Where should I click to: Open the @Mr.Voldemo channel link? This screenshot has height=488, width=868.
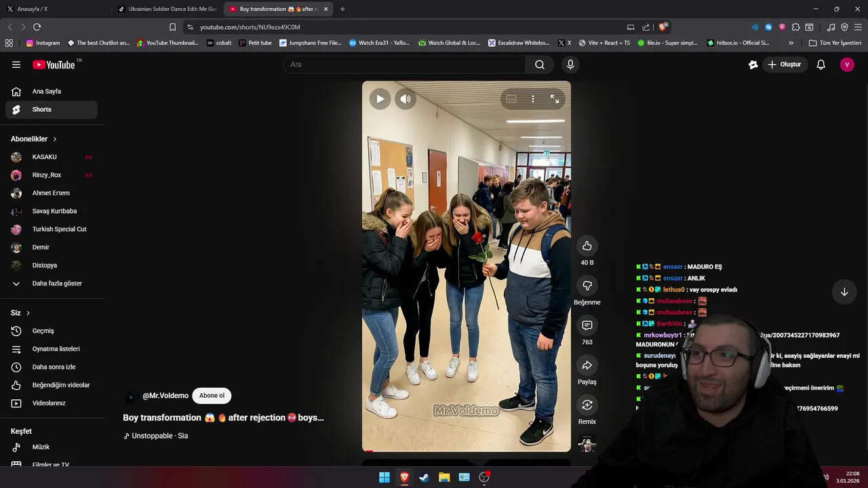click(x=165, y=396)
